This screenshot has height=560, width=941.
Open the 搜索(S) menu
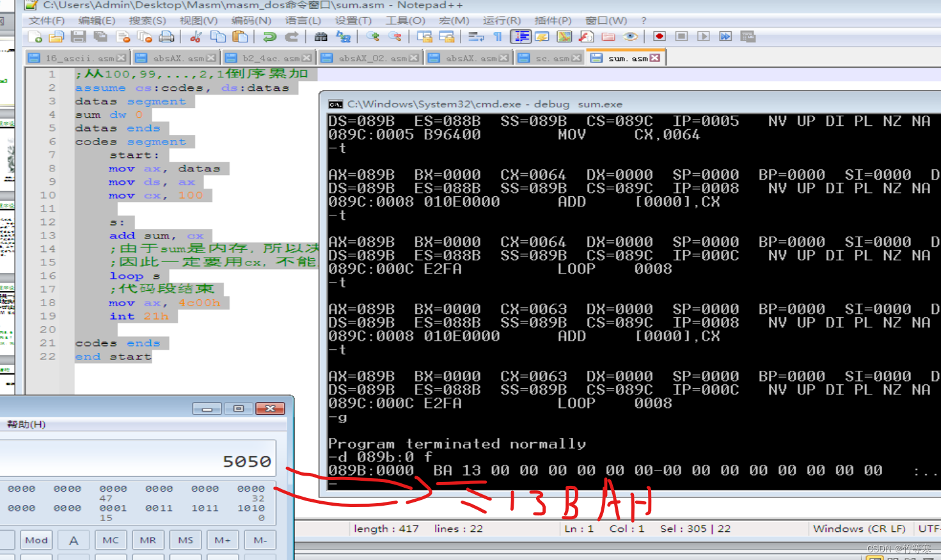(147, 20)
